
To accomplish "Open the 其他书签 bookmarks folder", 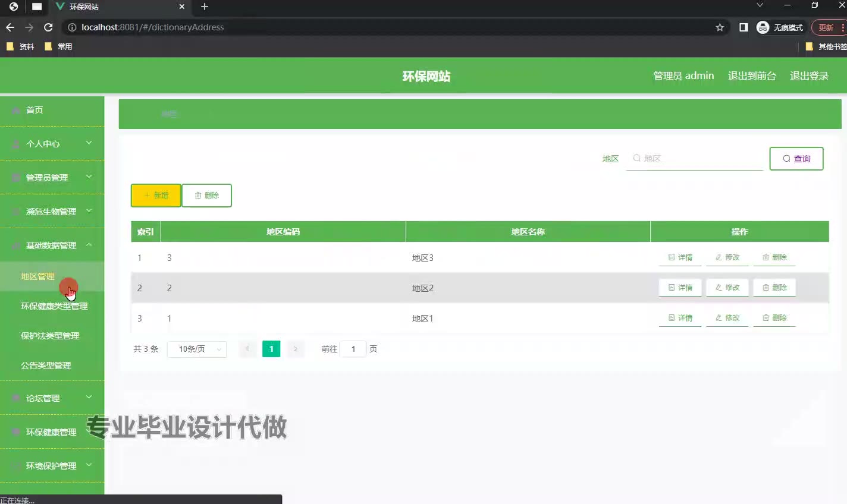I will pyautogui.click(x=826, y=46).
